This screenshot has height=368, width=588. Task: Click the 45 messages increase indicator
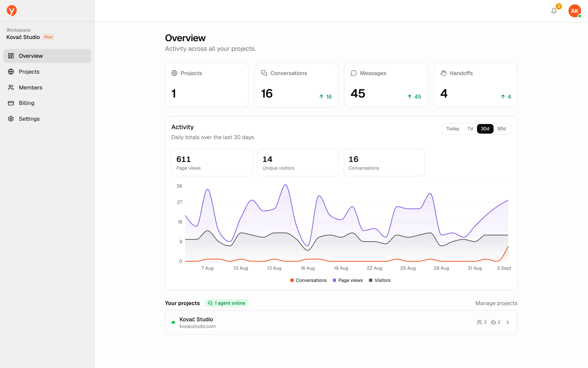414,97
